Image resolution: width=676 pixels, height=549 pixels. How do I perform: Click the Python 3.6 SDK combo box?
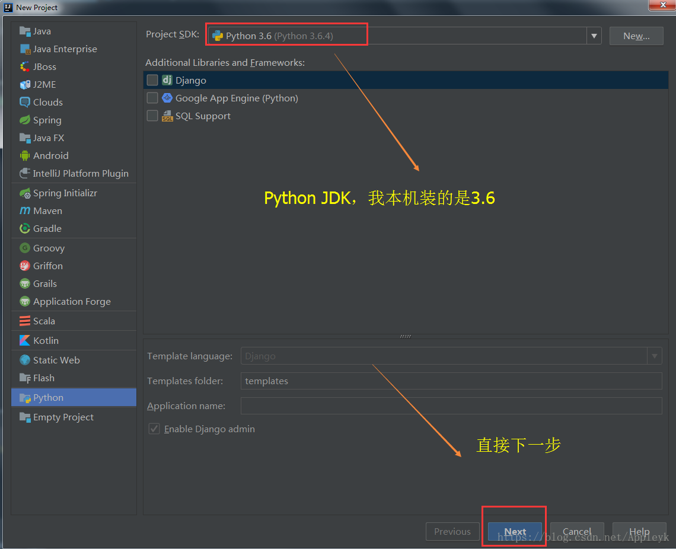pyautogui.click(x=400, y=36)
